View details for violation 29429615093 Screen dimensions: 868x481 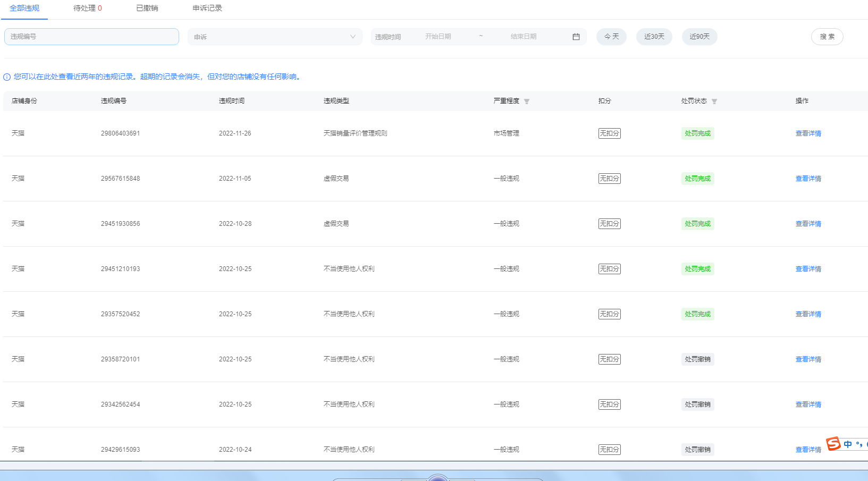[808, 450]
